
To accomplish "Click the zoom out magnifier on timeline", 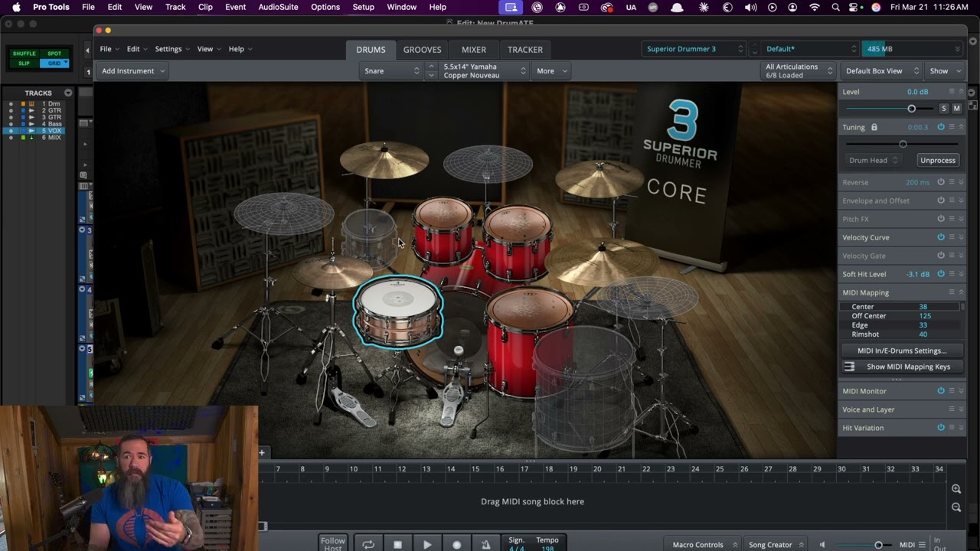I will pos(956,507).
